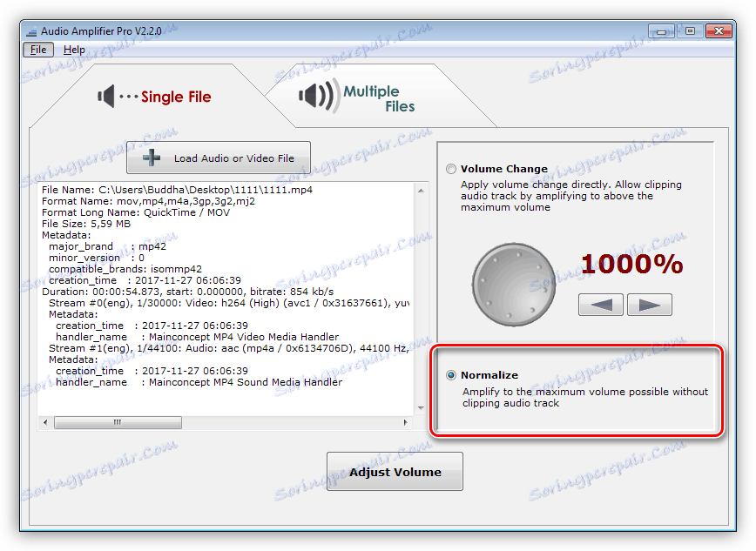This screenshot has height=551, width=756.
Task: Click the compatible_brands isommp42 line
Action: (x=125, y=269)
